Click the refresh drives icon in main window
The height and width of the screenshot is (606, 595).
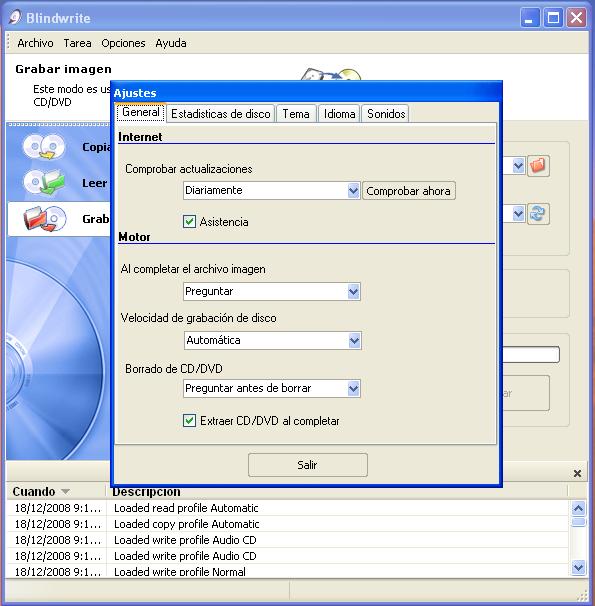538,214
